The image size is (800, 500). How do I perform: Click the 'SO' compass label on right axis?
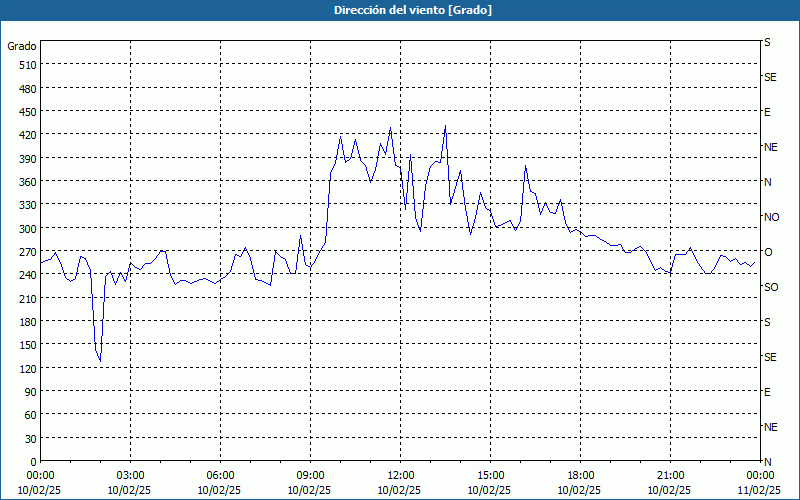point(771,287)
